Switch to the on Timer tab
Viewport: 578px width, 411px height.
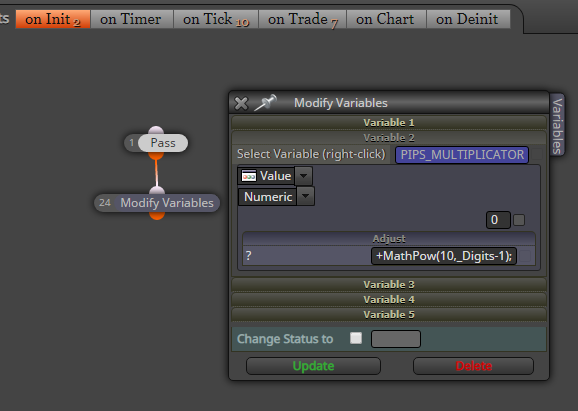[x=132, y=19]
